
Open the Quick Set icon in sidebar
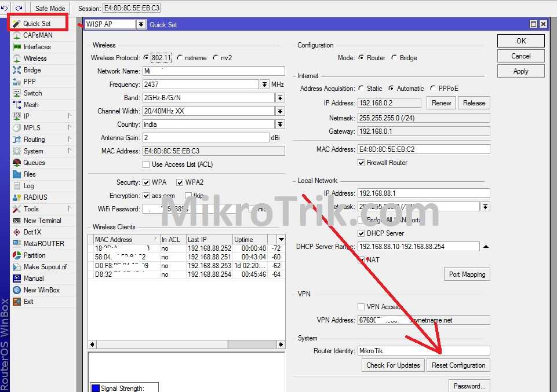(17, 24)
